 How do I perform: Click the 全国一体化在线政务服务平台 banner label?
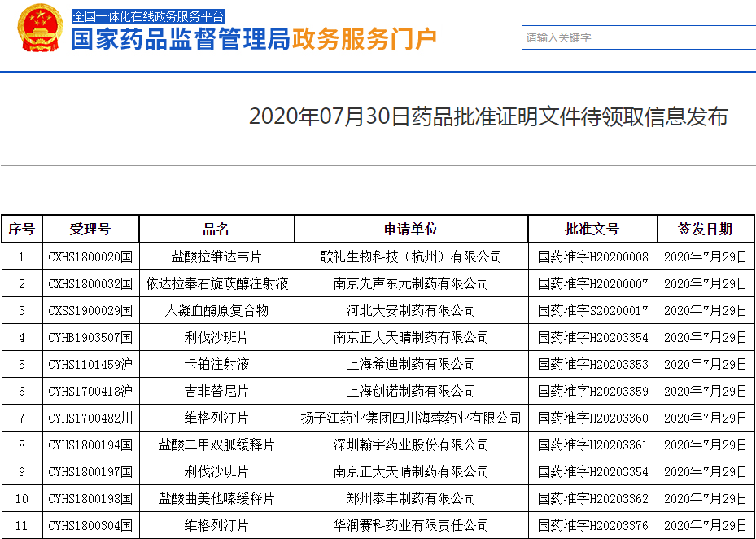148,16
